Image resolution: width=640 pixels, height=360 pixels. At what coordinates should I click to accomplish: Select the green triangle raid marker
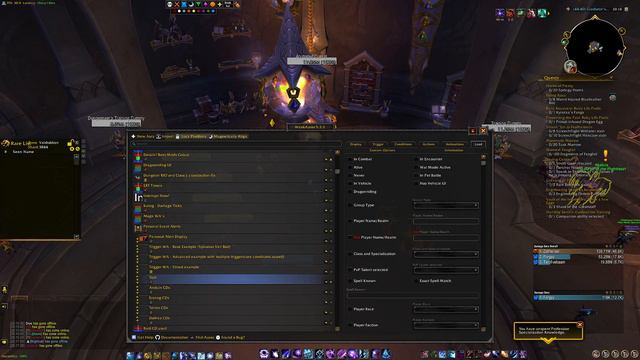198,4
